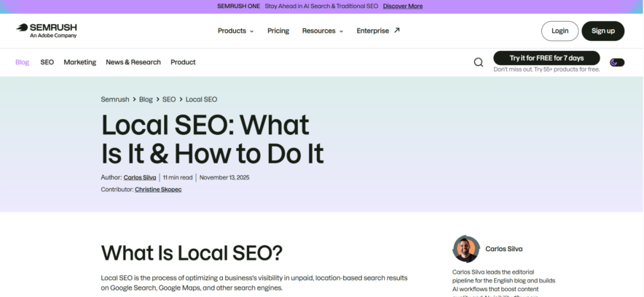Screen dimensions: 644x297
Task: Click the What Is Local SEO? heading
Action: 192,252
